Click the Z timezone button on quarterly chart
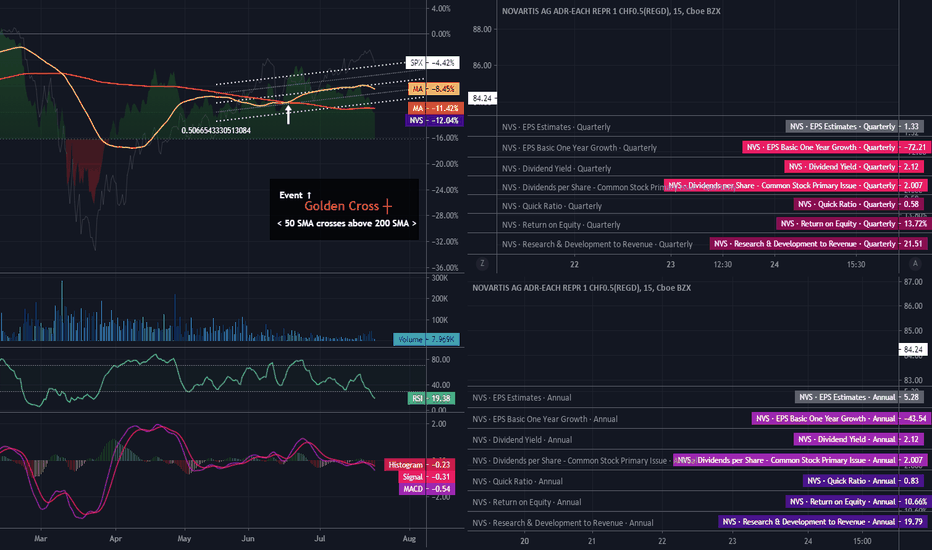Viewport: 932px width, 550px height. click(x=482, y=263)
